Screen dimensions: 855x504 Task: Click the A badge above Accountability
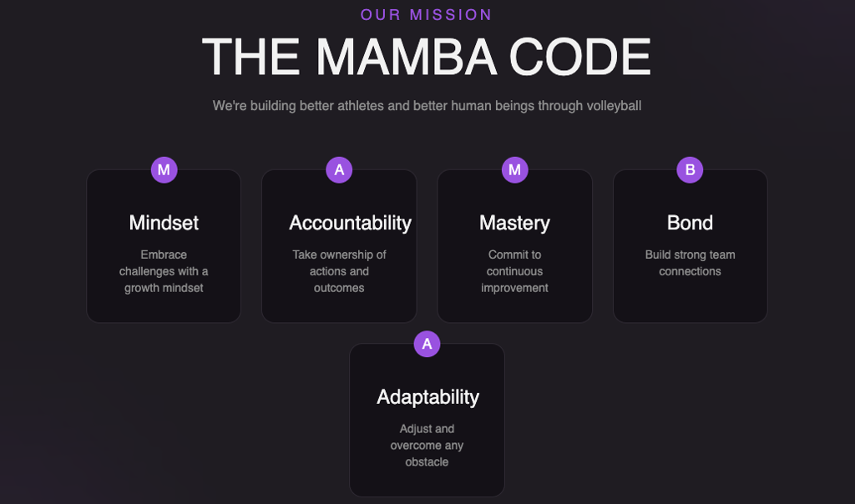pos(339,170)
